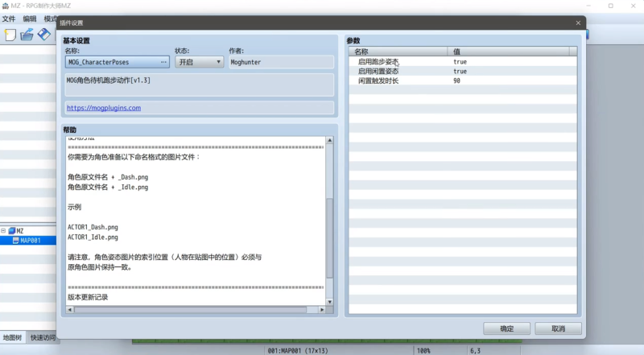Close the RPG Maker MZ main window
This screenshot has width=644, height=355.
point(634,6)
